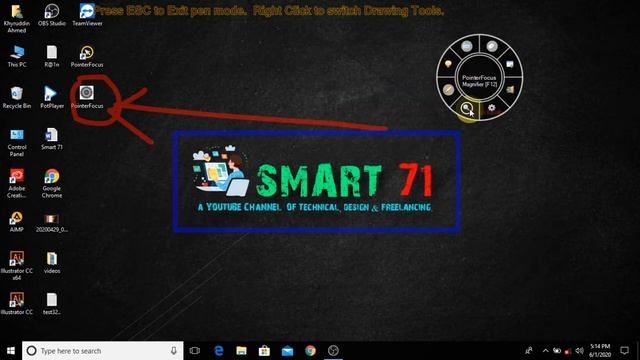
Task: Launch OBS Studio from the desktop
Action: tap(52, 16)
